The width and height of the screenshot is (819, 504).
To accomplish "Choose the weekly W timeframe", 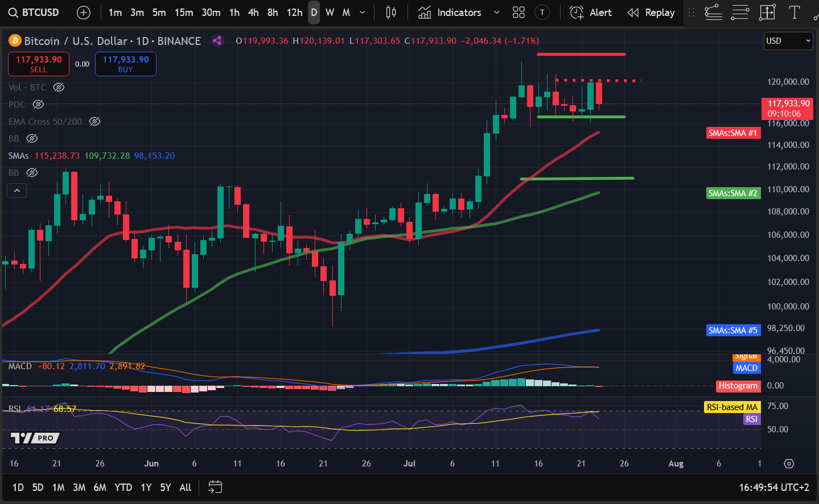I will click(x=330, y=13).
